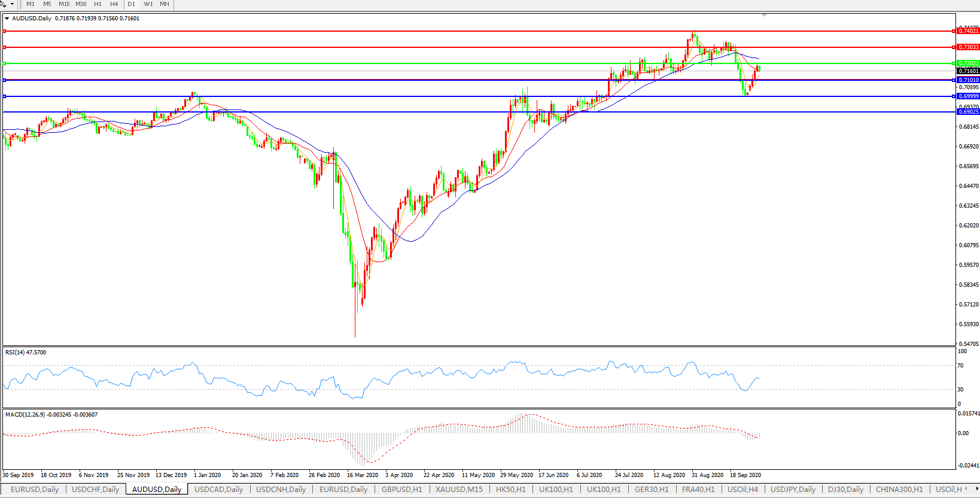This screenshot has width=980, height=498.
Task: Select the green 0.72022 line right handle
Action: (x=954, y=63)
